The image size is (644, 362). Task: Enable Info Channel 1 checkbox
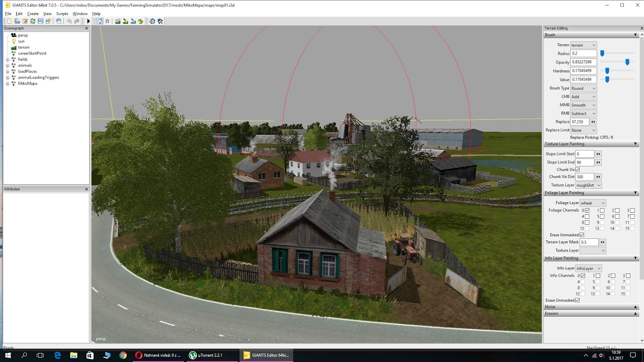[598, 276]
